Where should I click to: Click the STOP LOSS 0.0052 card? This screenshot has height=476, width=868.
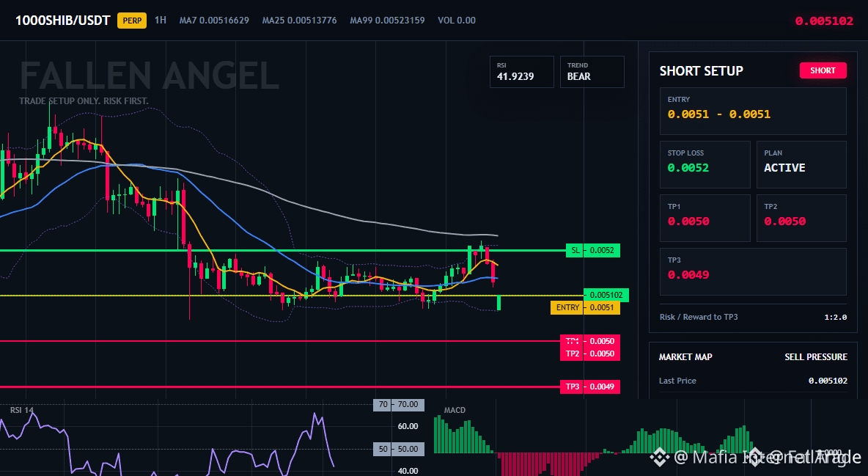click(x=705, y=164)
